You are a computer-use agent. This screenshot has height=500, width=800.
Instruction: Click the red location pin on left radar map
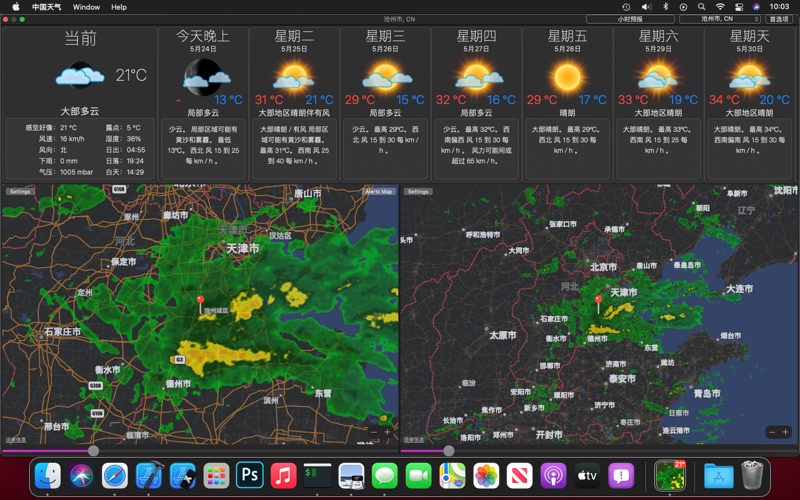click(x=201, y=303)
